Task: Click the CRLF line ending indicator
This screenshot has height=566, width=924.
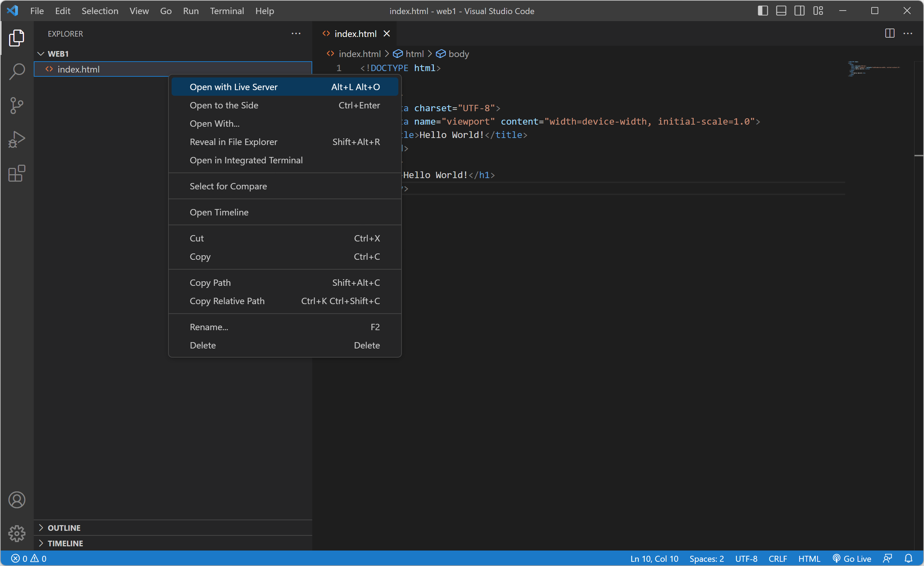Action: (777, 559)
